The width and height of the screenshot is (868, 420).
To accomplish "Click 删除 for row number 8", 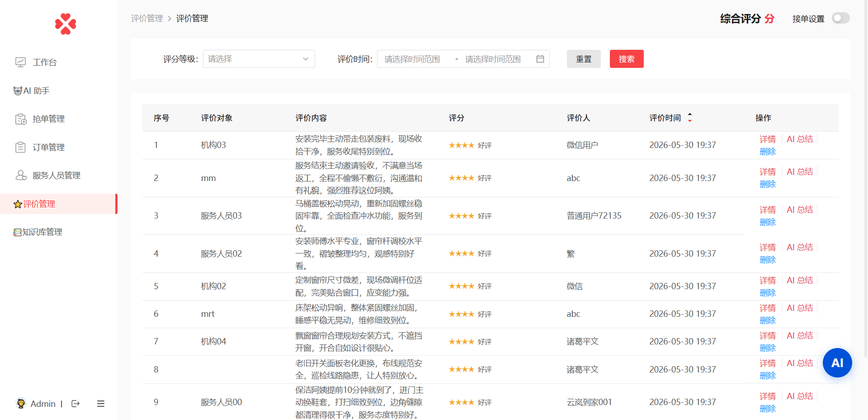I will click(x=768, y=376).
